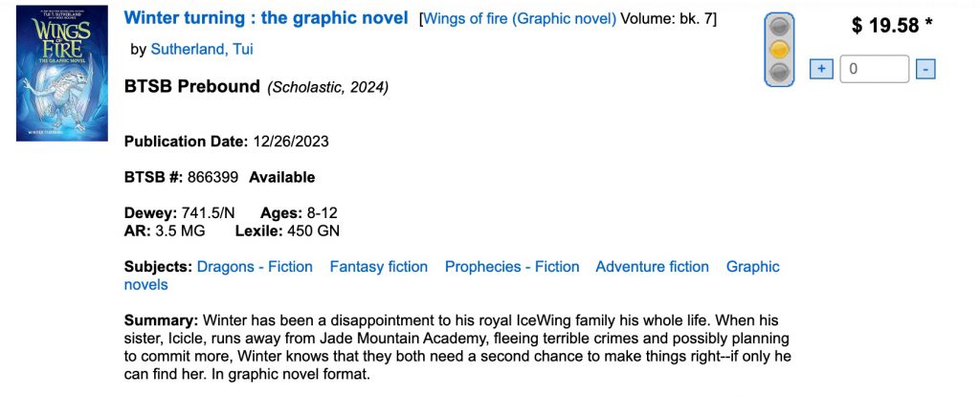The image size is (980, 397).
Task: Browse the Prophecies - Fiction subject
Action: (x=512, y=267)
